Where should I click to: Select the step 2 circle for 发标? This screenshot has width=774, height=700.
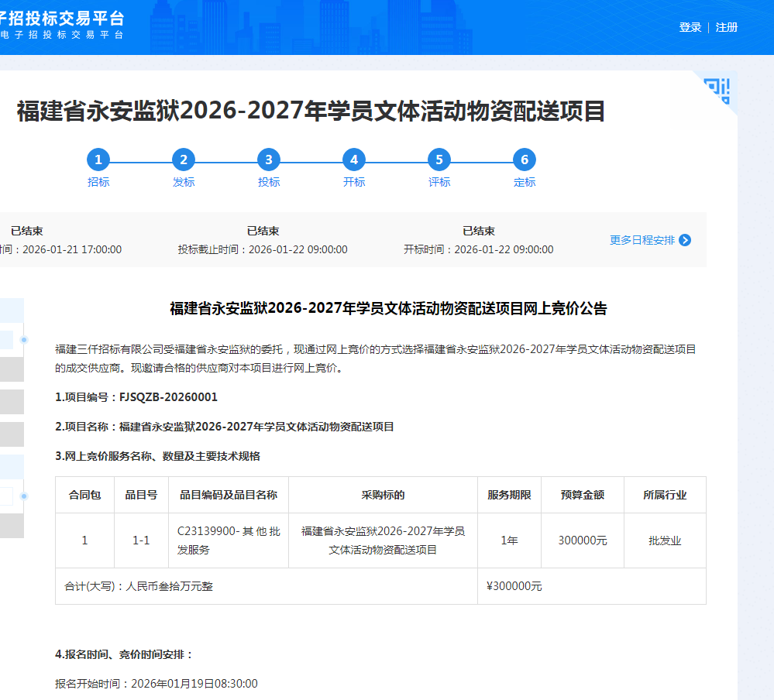(x=184, y=160)
